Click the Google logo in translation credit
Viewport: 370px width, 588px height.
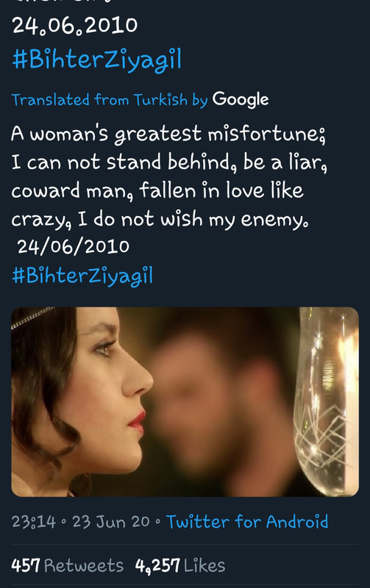pyautogui.click(x=240, y=100)
